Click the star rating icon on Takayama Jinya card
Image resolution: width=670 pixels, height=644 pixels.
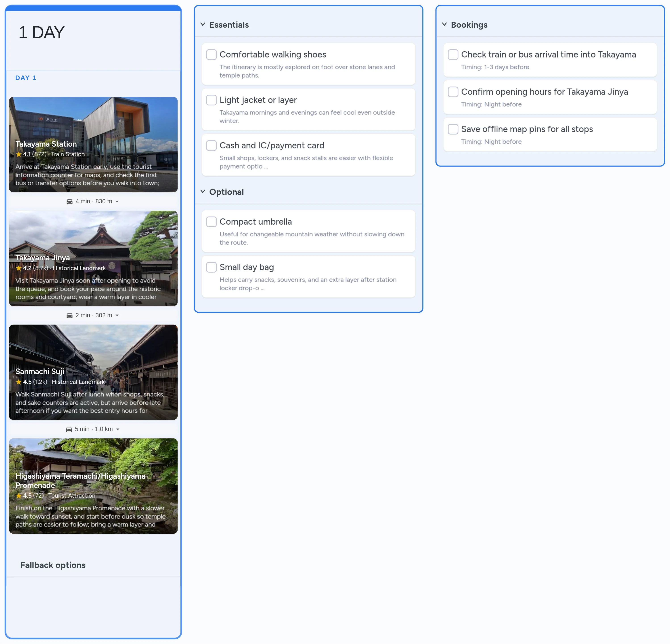[19, 268]
